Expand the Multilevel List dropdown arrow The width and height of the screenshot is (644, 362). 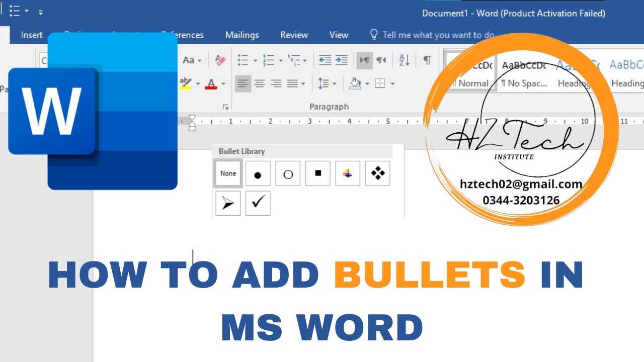(x=304, y=61)
